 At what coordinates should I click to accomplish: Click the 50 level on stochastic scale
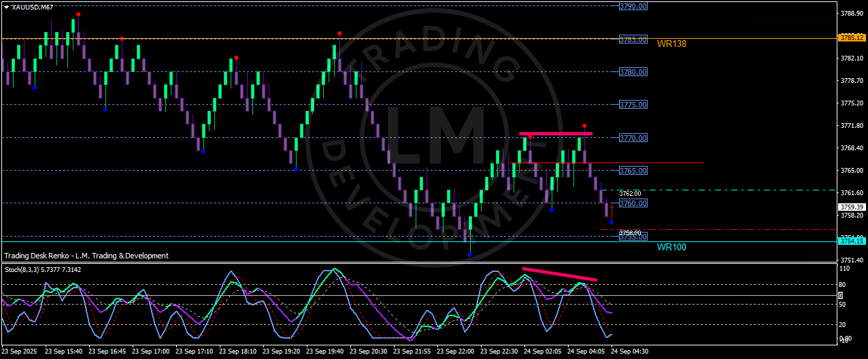pos(843,305)
